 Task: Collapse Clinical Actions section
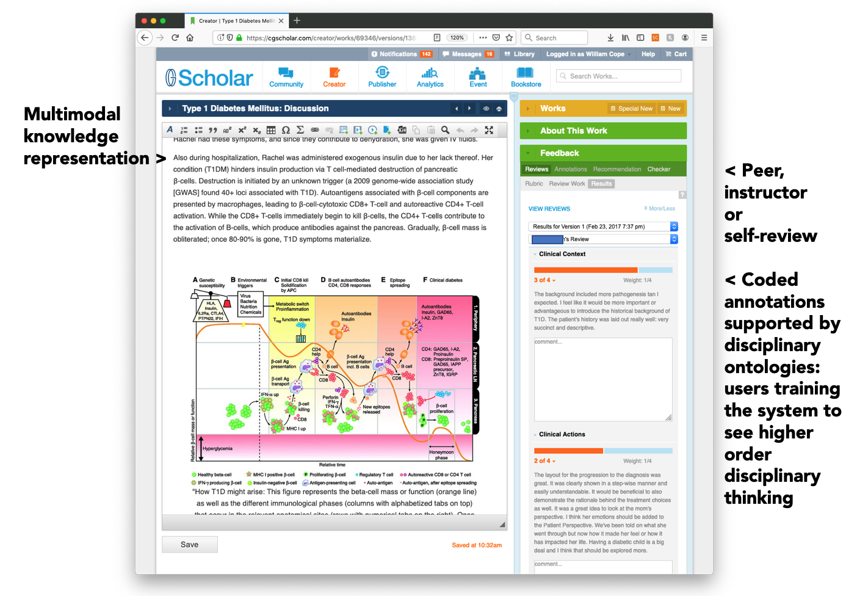[x=535, y=435]
